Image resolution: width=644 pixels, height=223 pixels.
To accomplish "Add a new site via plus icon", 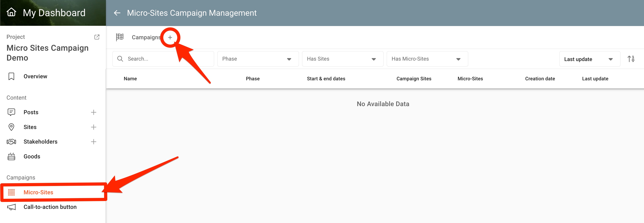I will [x=94, y=127].
